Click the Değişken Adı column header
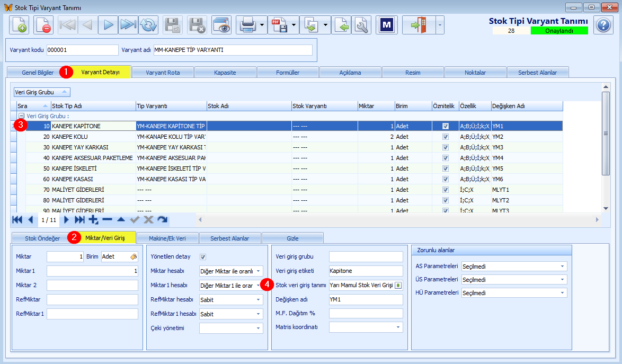Viewport: 622px width, 364px height. click(x=527, y=106)
